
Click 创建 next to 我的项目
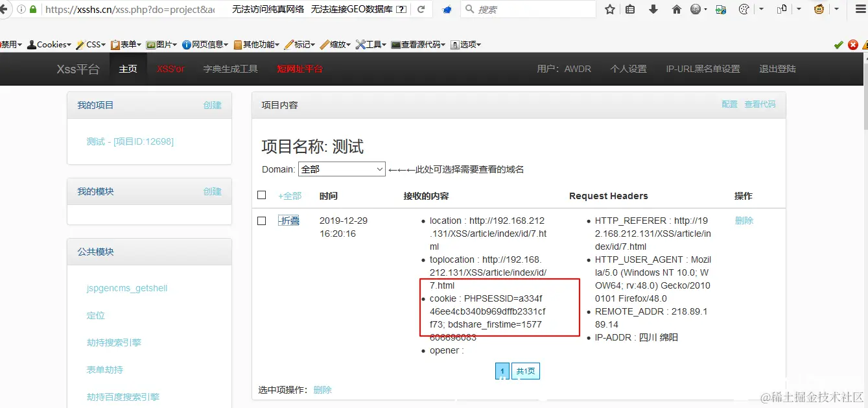(213, 104)
